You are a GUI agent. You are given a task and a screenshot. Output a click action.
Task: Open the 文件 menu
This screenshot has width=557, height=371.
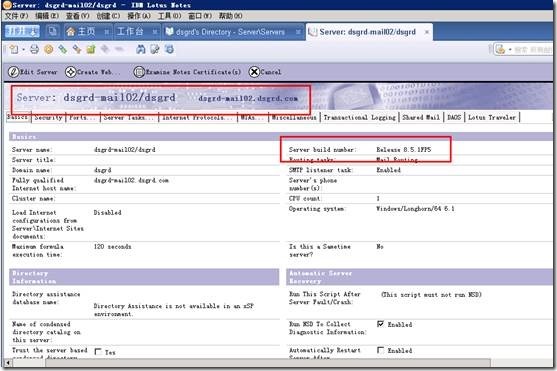[x=16, y=16]
